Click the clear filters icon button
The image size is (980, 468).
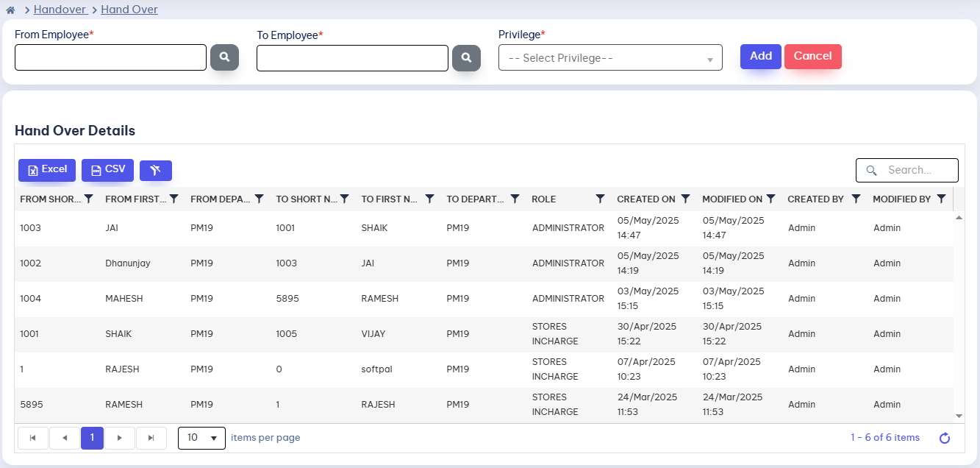tap(155, 171)
